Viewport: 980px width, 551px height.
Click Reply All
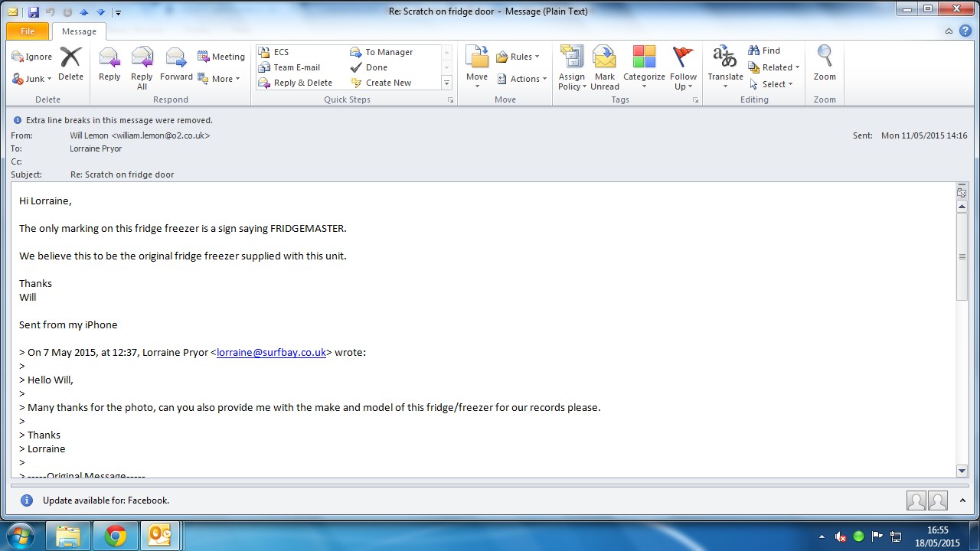tap(142, 69)
